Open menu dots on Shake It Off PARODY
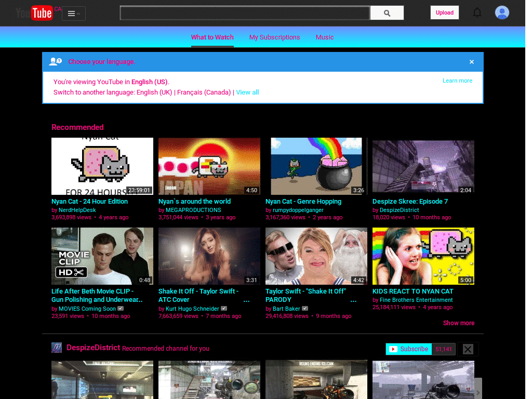 point(353,300)
